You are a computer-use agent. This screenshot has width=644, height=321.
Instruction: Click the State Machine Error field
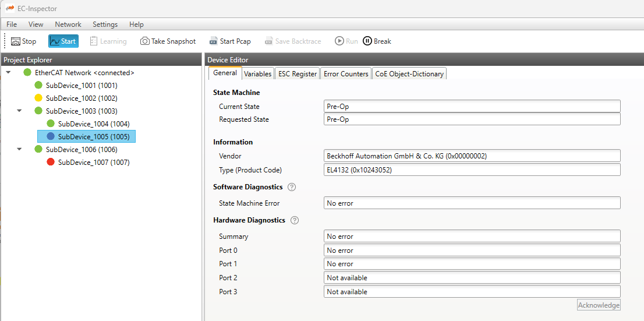point(472,203)
